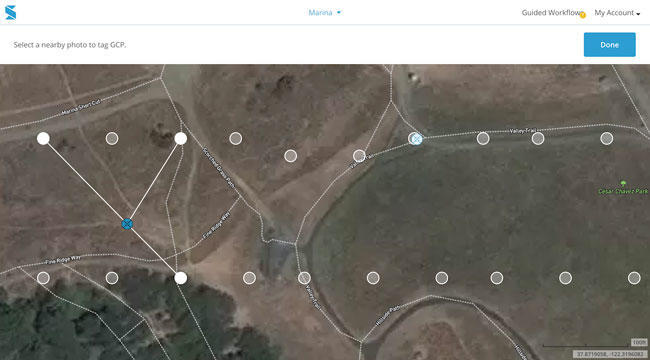Open the Marina project dropdown
This screenshot has height=360, width=650.
(325, 13)
